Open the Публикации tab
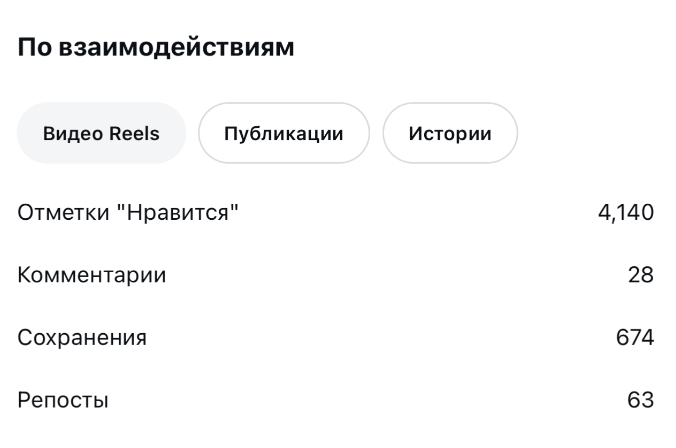Viewport: 676px width, 448px height. pyautogui.click(x=284, y=133)
